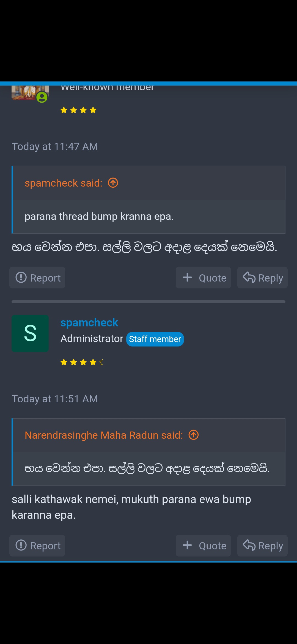Click the 'Narendrasinghe Maha Radun said:' header
The image size is (297, 644).
[x=104, y=435]
